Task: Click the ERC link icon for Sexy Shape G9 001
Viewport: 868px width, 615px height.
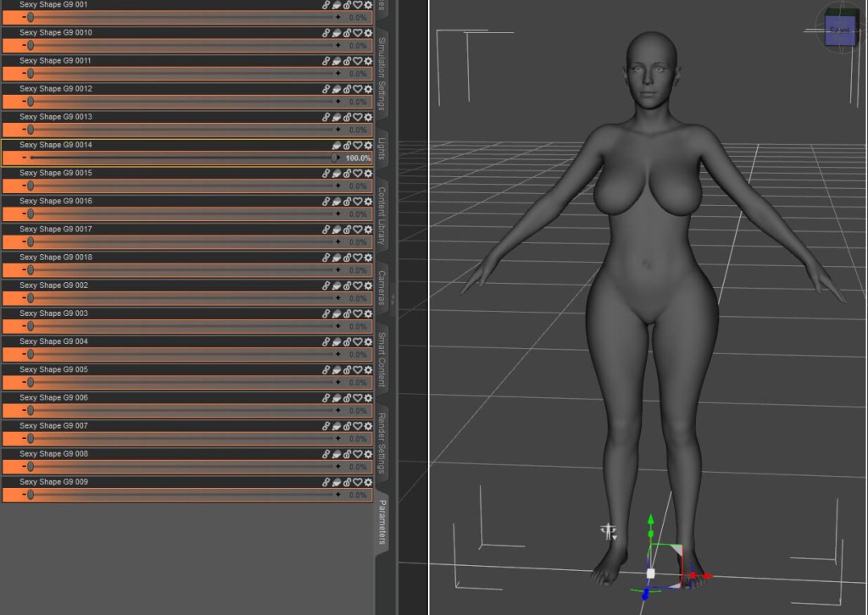Action: tap(326, 5)
